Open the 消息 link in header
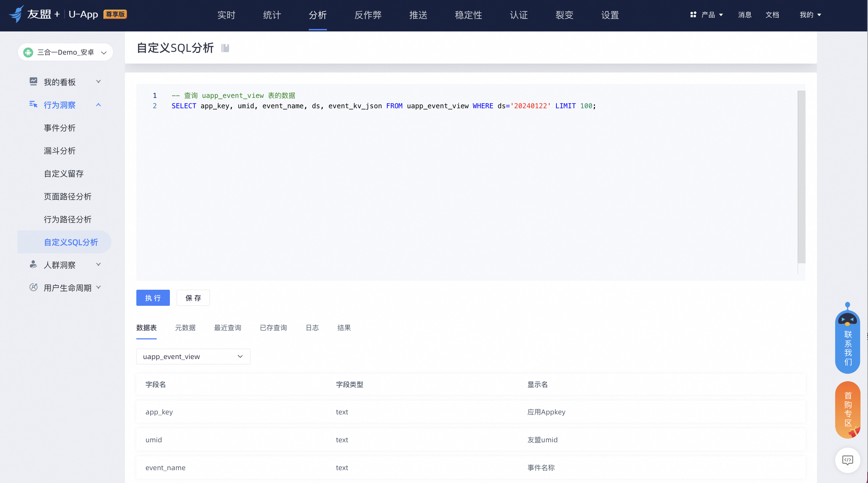The image size is (868, 483). 745,15
